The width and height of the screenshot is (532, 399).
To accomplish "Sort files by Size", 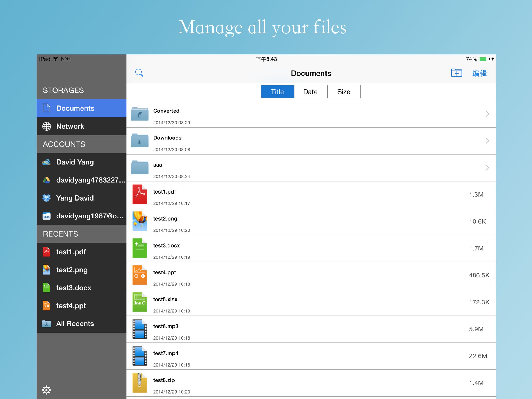I will pos(344,92).
